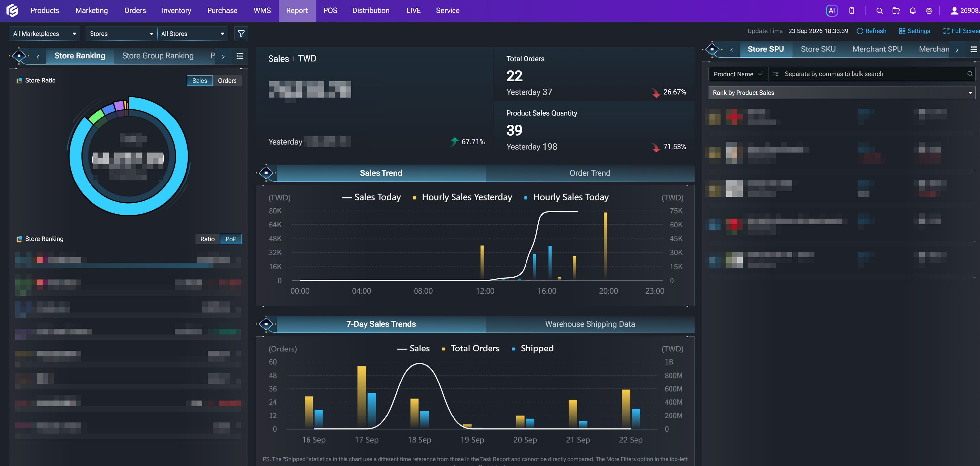Select PoP in Store Ranking

click(x=231, y=239)
